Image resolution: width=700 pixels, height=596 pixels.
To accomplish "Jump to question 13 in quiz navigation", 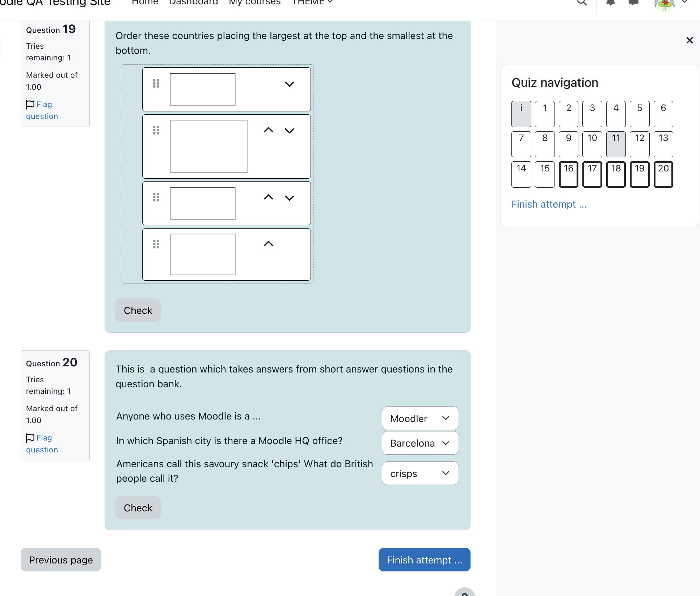I will click(x=663, y=144).
